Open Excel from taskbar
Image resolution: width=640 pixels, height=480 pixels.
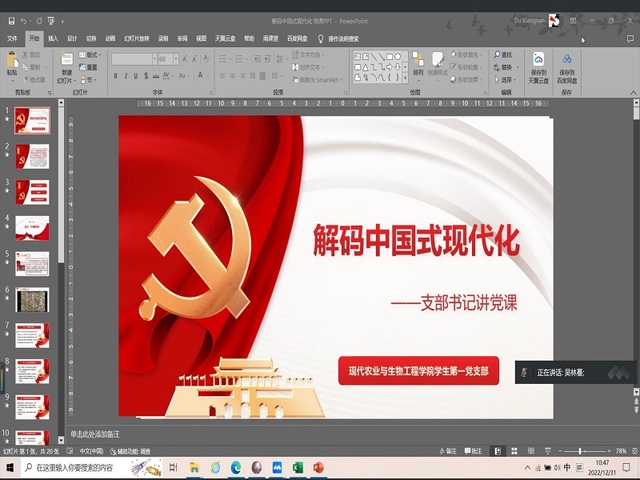click(x=298, y=468)
